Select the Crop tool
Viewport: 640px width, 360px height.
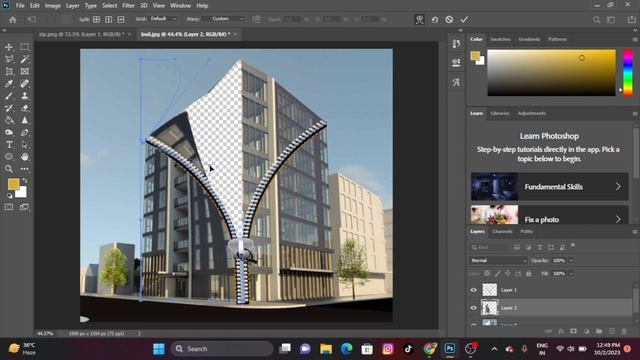(x=9, y=71)
